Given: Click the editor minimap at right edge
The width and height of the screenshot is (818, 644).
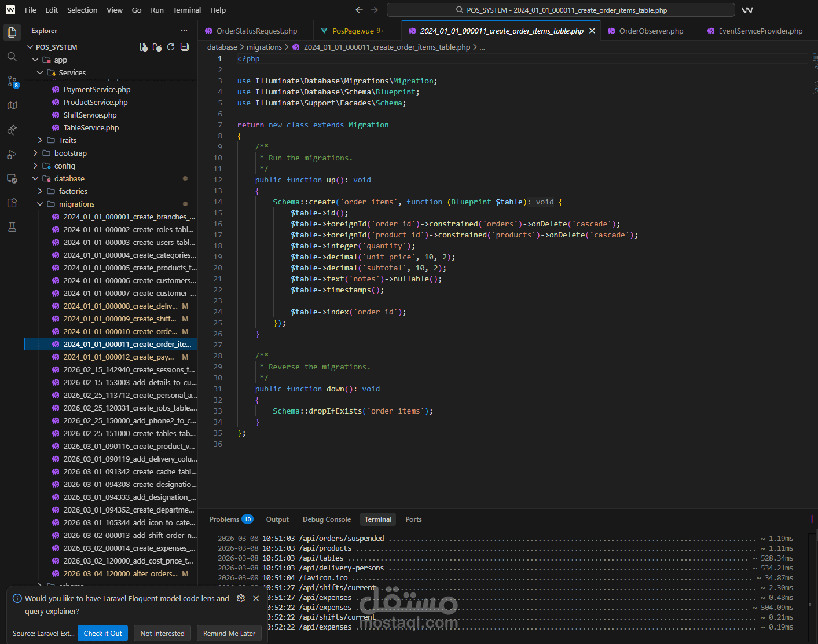Looking at the screenshot, I should pyautogui.click(x=814, y=75).
